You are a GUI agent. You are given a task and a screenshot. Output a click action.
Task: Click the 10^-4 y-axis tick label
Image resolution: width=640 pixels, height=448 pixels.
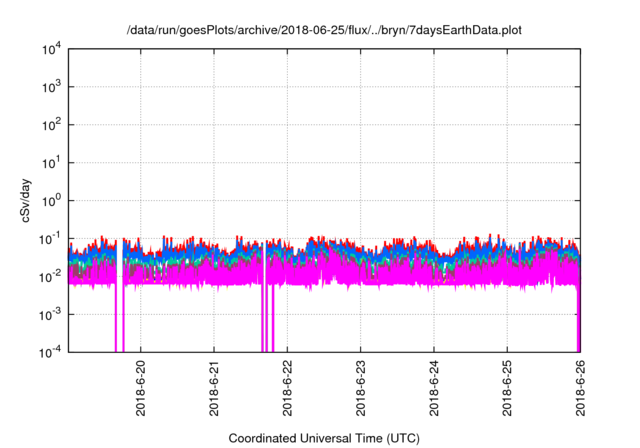click(x=50, y=352)
